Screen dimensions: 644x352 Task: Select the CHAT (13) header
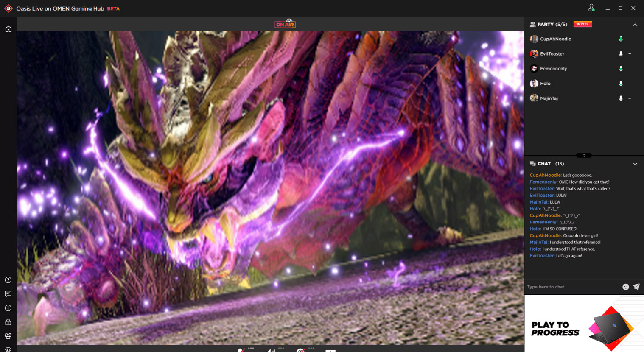coord(551,164)
